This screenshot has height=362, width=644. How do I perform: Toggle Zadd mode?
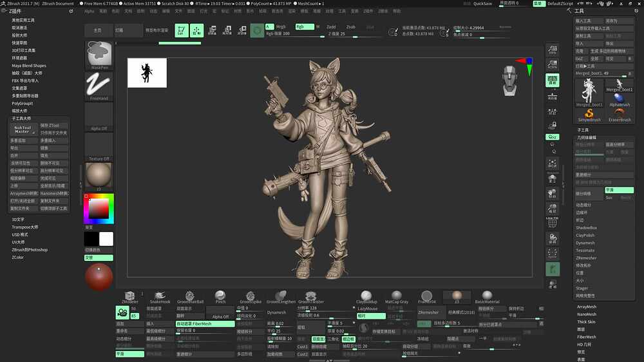click(331, 26)
